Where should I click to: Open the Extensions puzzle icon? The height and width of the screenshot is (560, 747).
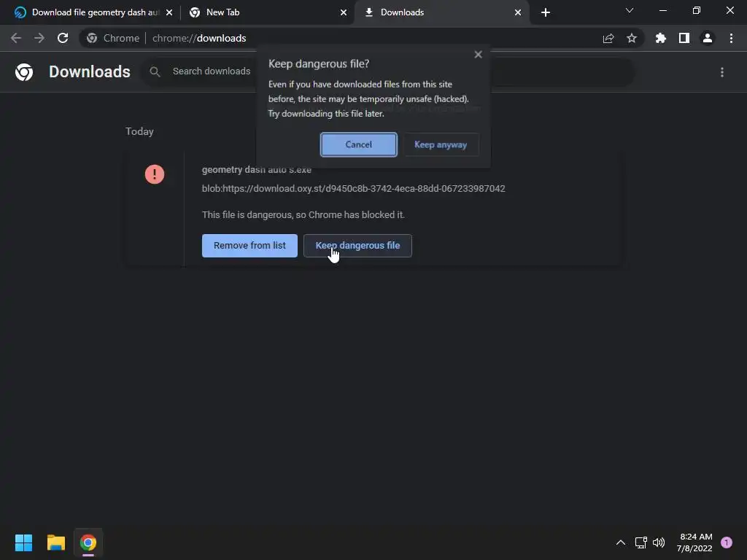(x=661, y=38)
